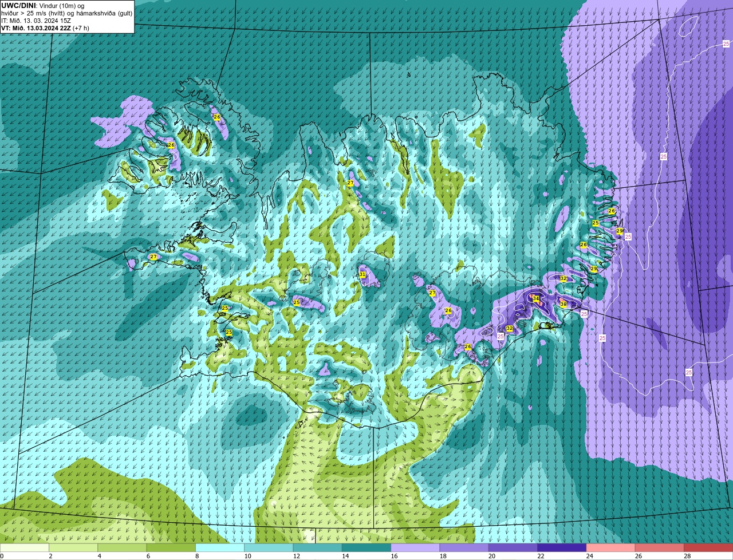Click the legend scale number 20
Image resolution: width=733 pixels, height=560 pixels.
(x=491, y=556)
